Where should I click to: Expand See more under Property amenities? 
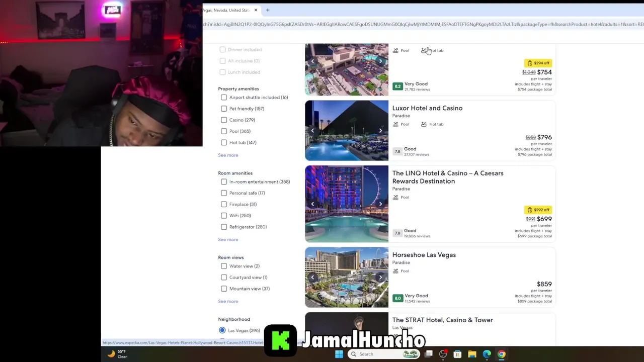[x=228, y=155]
